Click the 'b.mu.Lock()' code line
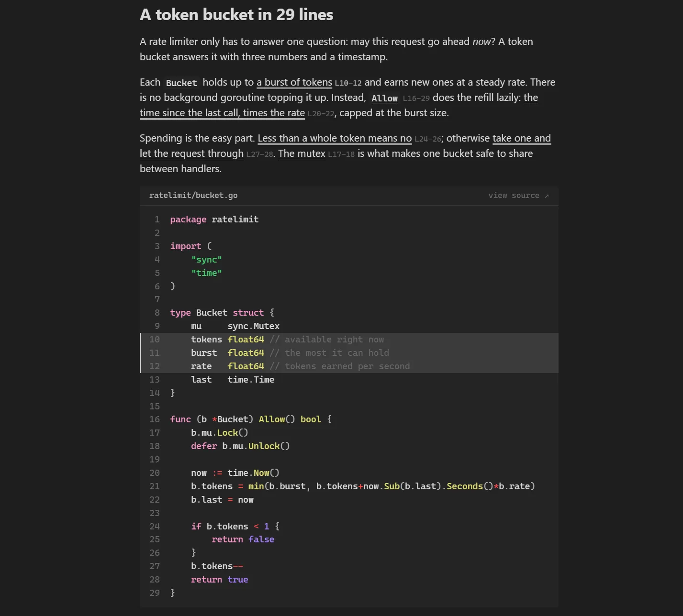 click(x=220, y=433)
